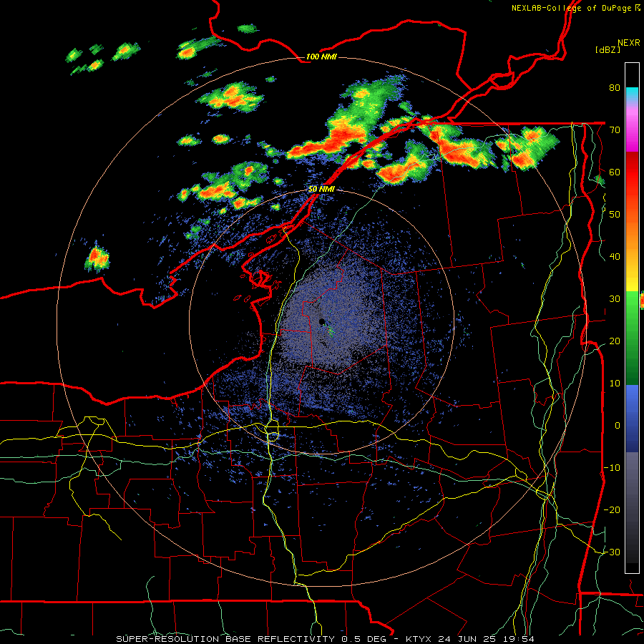Click the -30 value on the dBZ scale
Viewport: 644px width, 644px height.
click(x=612, y=552)
